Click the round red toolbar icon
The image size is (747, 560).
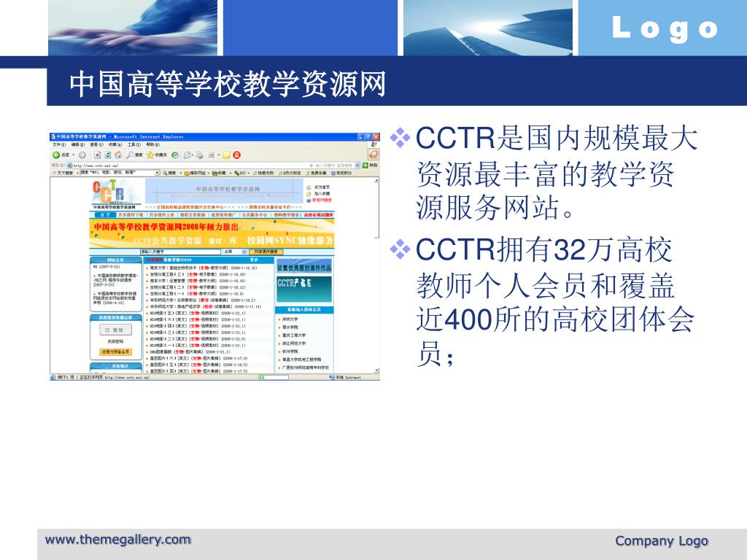point(237,155)
